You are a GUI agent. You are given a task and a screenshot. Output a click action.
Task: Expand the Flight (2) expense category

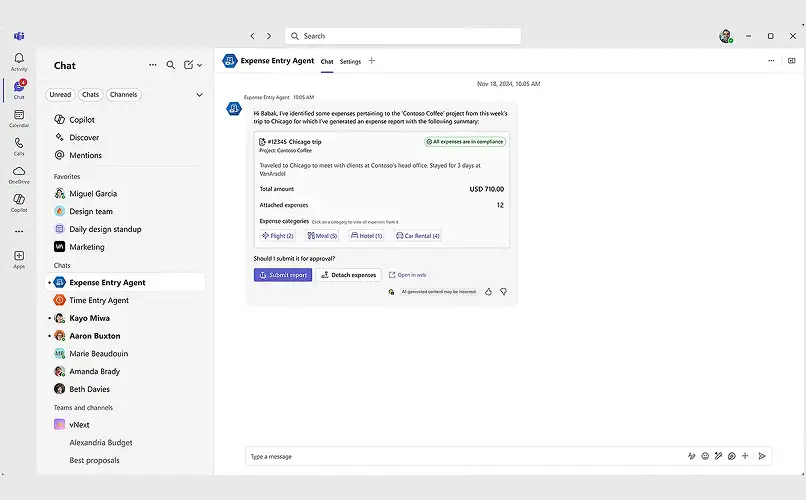(277, 236)
